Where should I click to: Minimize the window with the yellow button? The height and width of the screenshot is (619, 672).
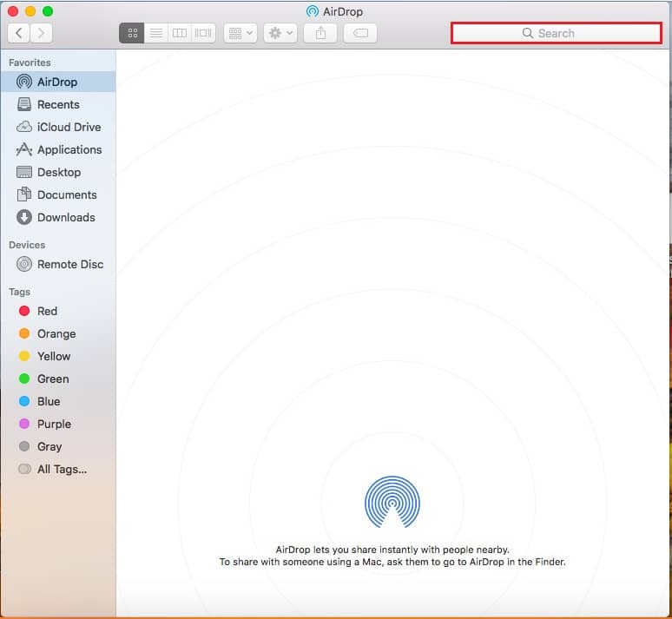click(30, 11)
